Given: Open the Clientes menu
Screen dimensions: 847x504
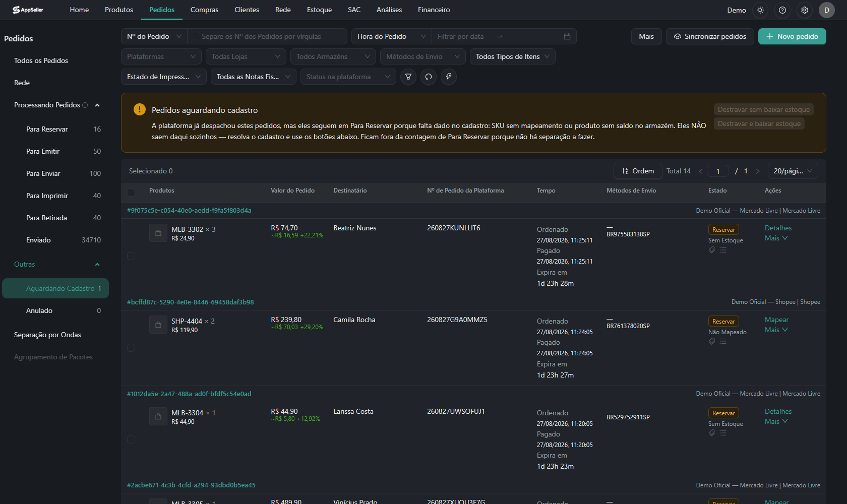Looking at the screenshot, I should click(247, 10).
